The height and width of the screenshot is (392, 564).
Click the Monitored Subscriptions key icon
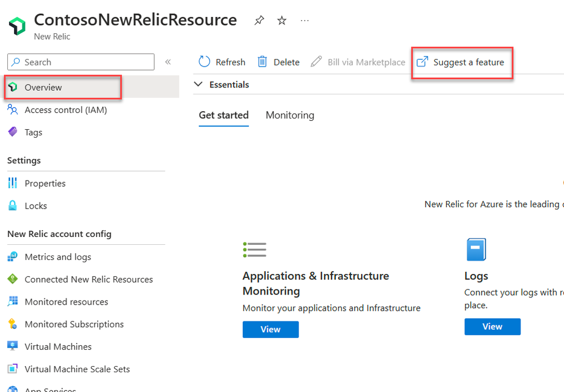coord(12,324)
